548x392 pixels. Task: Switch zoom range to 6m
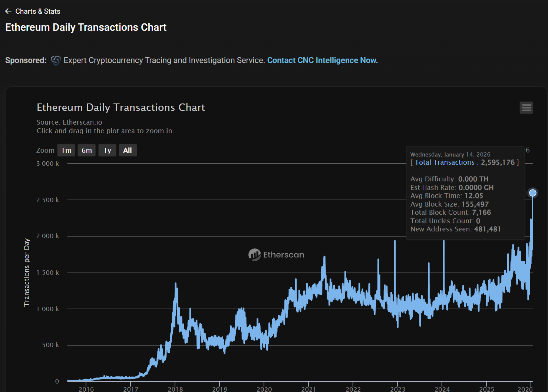87,150
